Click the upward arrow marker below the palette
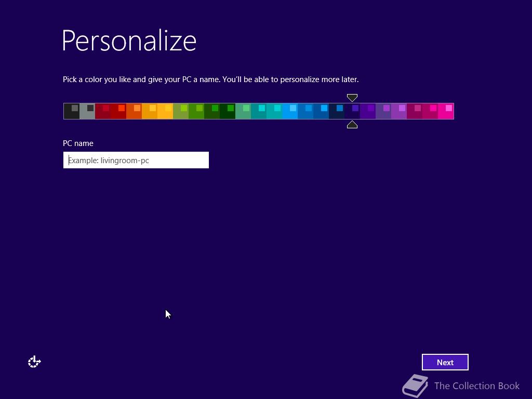This screenshot has width=532, height=399. (352, 125)
